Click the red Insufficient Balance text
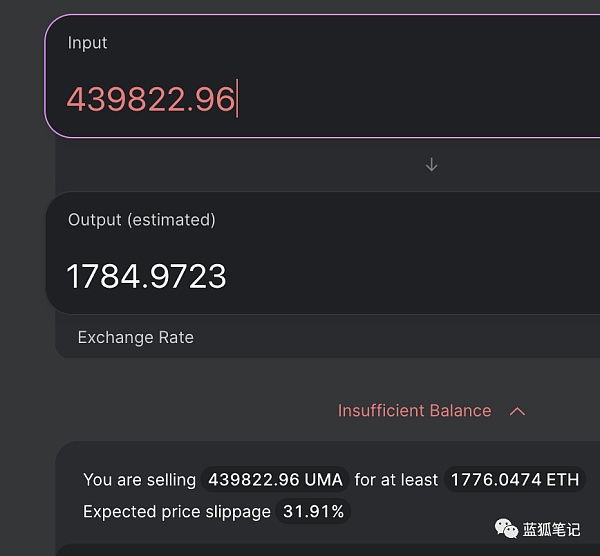 414,411
